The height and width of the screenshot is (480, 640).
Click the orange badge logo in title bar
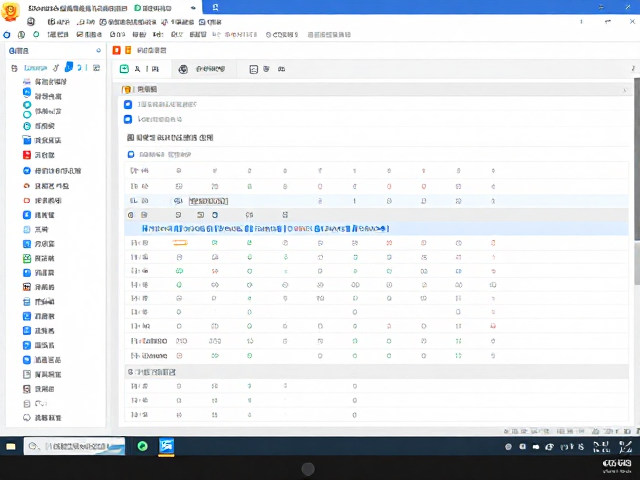(10, 11)
